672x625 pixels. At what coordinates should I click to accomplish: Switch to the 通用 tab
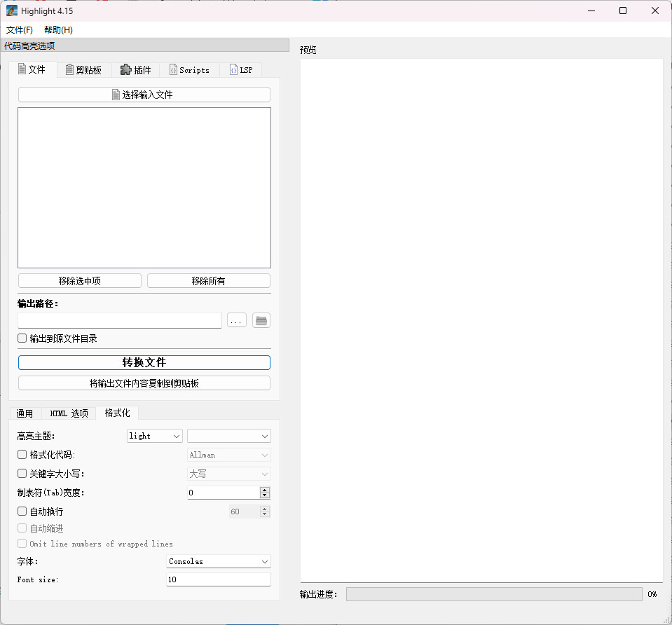click(x=25, y=413)
